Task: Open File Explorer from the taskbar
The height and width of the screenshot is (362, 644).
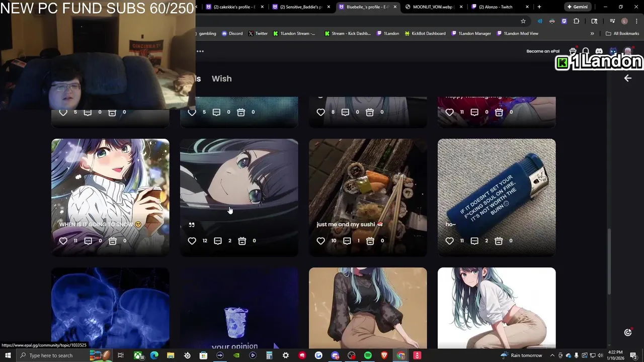Action: click(x=171, y=355)
